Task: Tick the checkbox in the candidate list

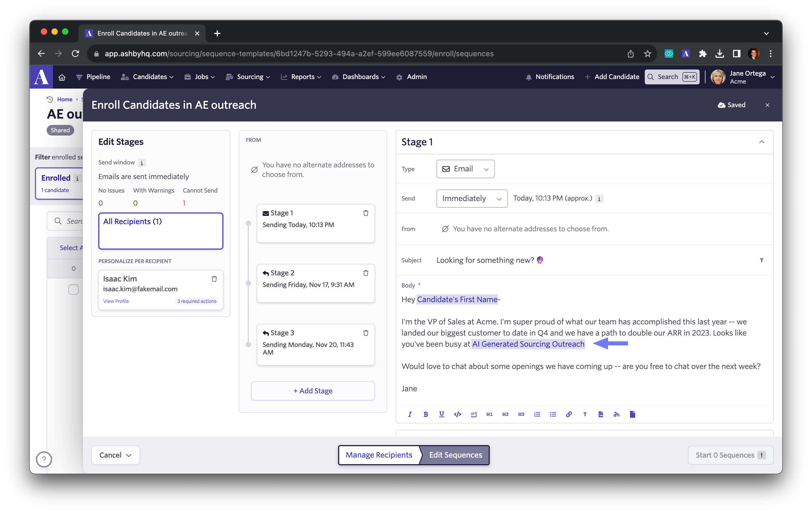Action: [x=73, y=289]
